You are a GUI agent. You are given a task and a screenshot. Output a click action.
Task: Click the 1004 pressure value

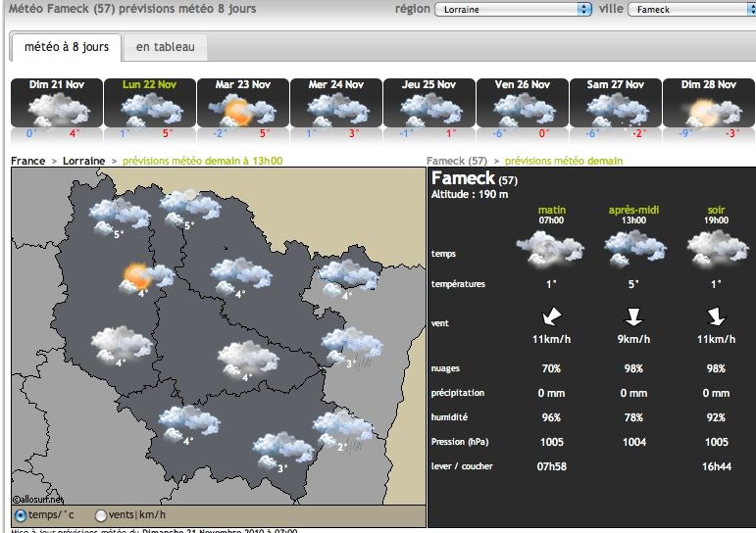[x=634, y=442]
